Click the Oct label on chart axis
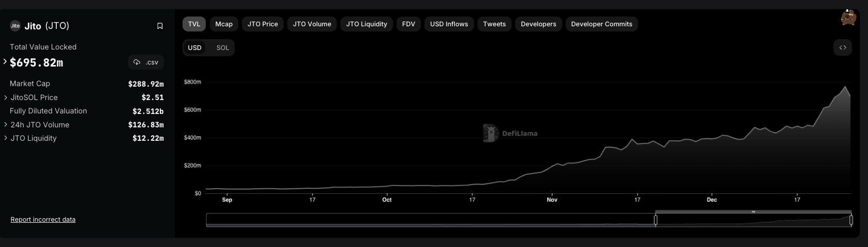Screen dimensions: 868x247 pos(387,200)
